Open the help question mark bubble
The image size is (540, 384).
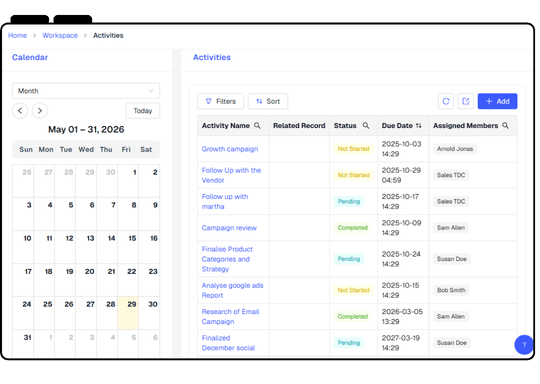[524, 344]
